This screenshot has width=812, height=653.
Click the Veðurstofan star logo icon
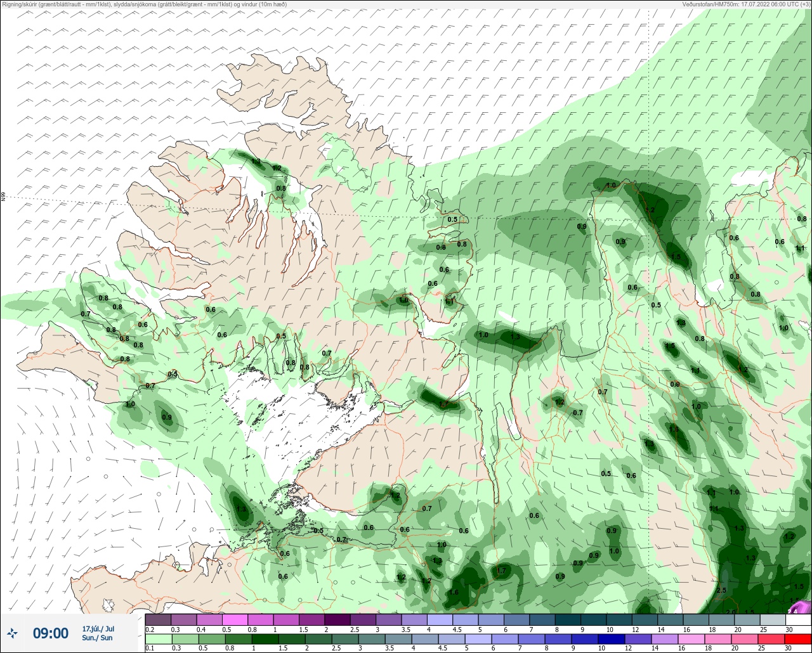[12, 633]
